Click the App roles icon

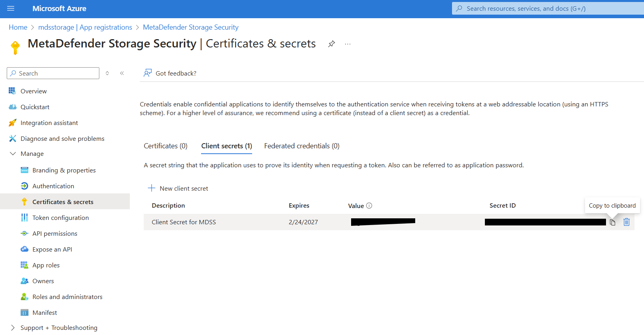pyautogui.click(x=25, y=265)
